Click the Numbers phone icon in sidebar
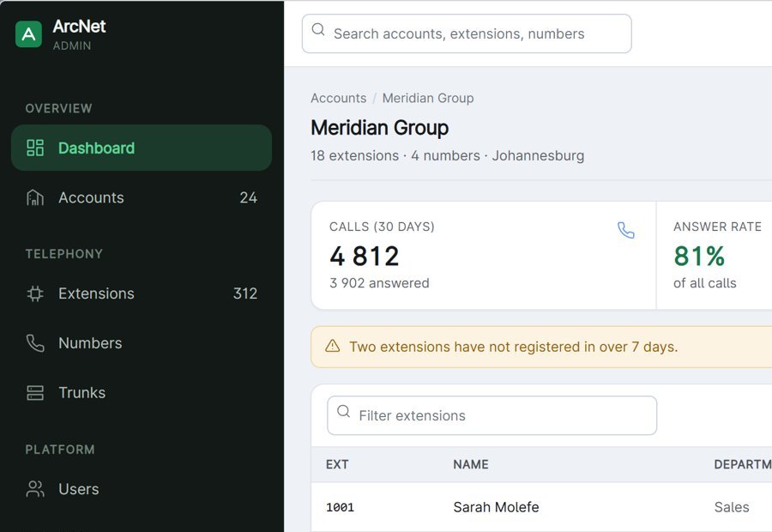The height and width of the screenshot is (532, 772). coord(35,343)
